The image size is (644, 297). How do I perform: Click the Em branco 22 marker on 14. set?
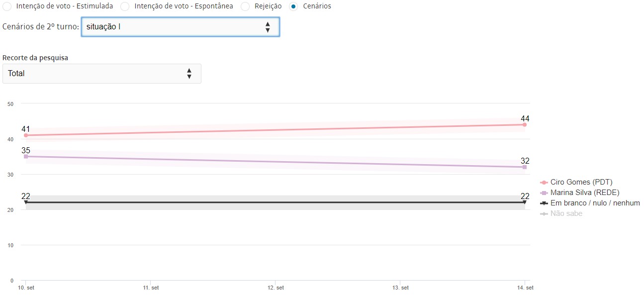[x=525, y=202]
